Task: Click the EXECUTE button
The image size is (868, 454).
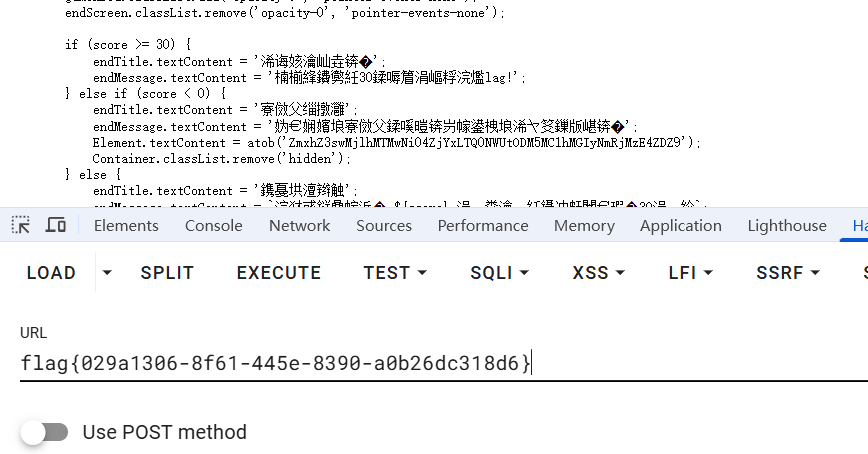Action: click(279, 273)
